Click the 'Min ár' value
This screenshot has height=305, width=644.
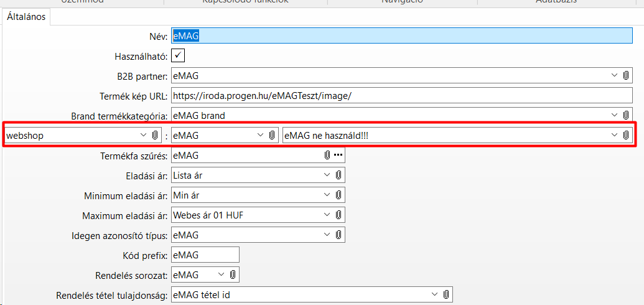click(x=186, y=195)
